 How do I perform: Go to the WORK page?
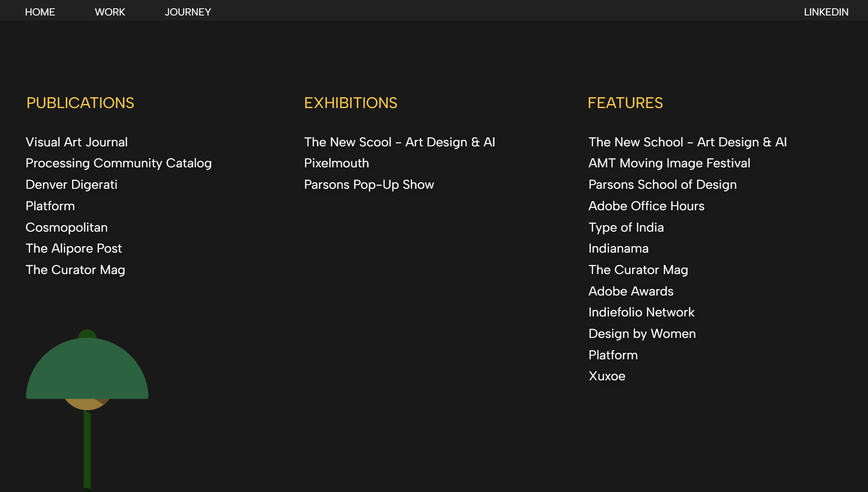(110, 12)
